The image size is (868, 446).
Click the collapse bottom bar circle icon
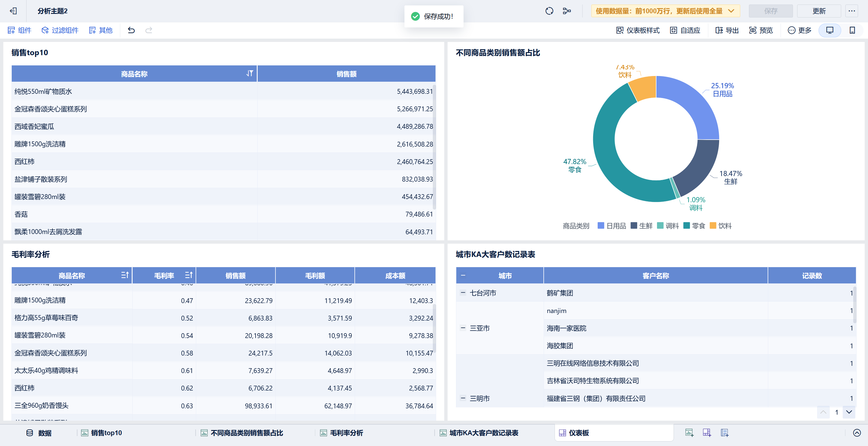point(857,432)
